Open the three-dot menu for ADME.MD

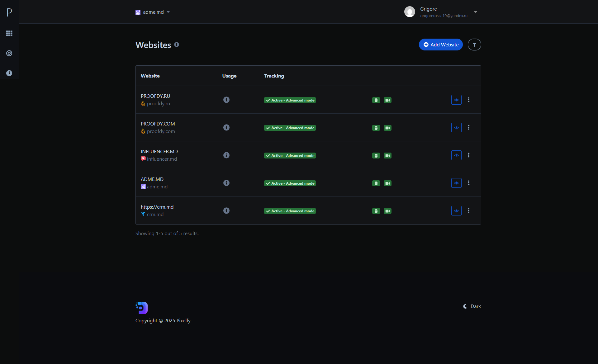469,183
